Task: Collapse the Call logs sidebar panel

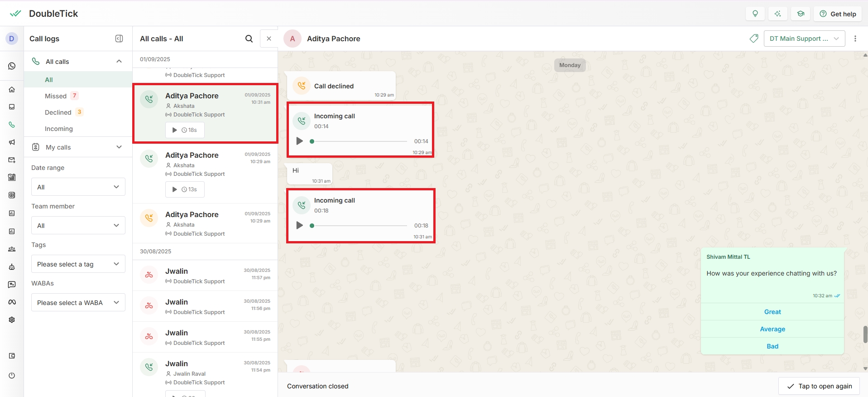Action: (119, 39)
